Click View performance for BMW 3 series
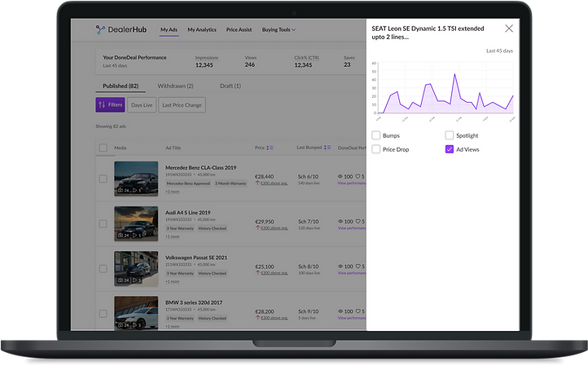Viewport: 588px width, 366px height. (352, 318)
